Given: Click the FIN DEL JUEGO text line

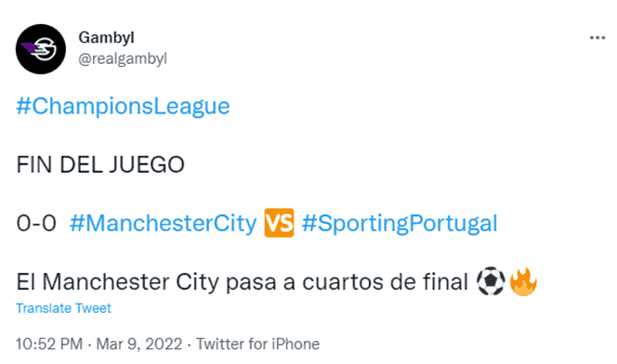Looking at the screenshot, I should pos(100,164).
